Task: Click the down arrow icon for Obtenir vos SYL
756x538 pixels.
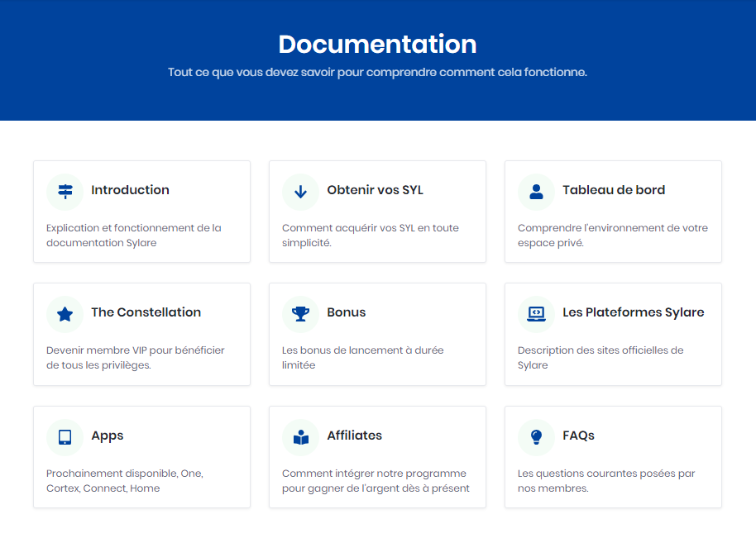Action: click(x=300, y=192)
